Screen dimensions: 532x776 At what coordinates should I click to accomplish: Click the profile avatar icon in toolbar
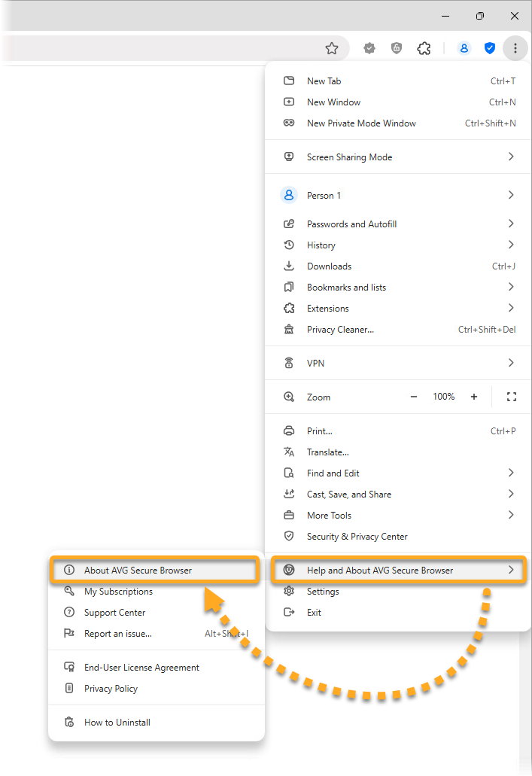(x=464, y=48)
